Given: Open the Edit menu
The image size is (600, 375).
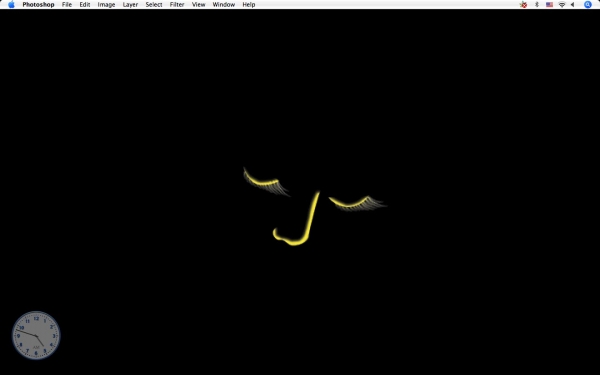Looking at the screenshot, I should (x=85, y=5).
